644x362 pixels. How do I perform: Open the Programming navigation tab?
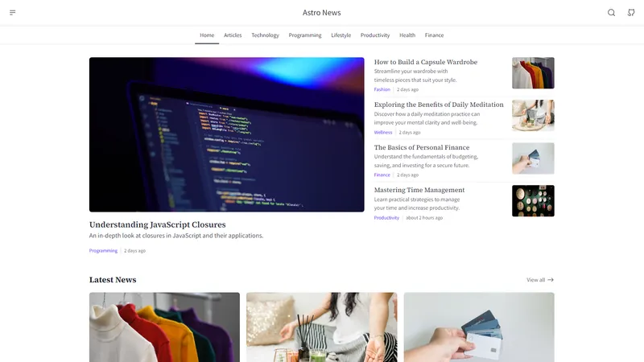[x=305, y=35]
